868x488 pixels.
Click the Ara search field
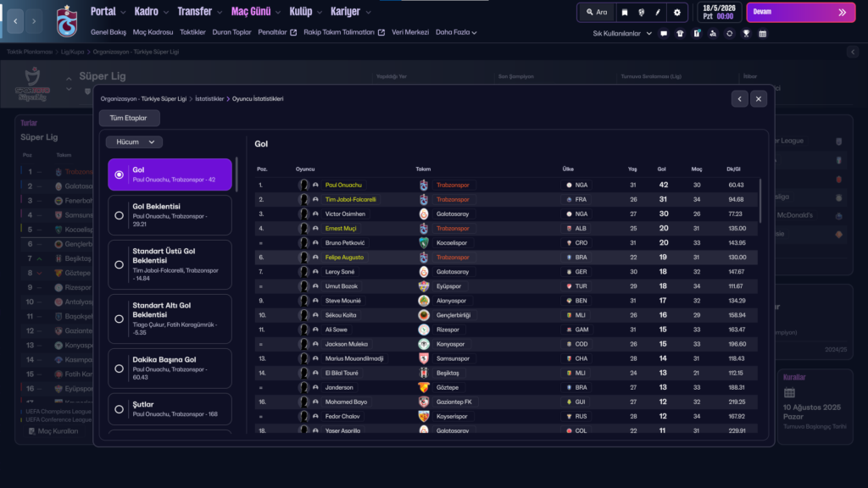pos(596,13)
